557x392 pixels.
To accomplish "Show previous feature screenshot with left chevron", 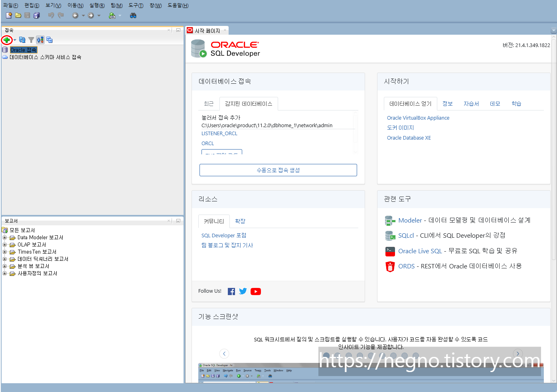I will 224,354.
